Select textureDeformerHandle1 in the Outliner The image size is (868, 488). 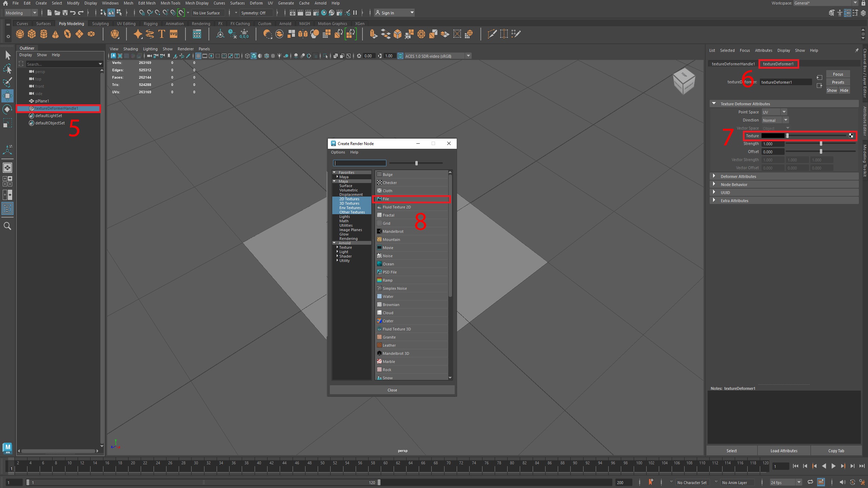[58, 108]
